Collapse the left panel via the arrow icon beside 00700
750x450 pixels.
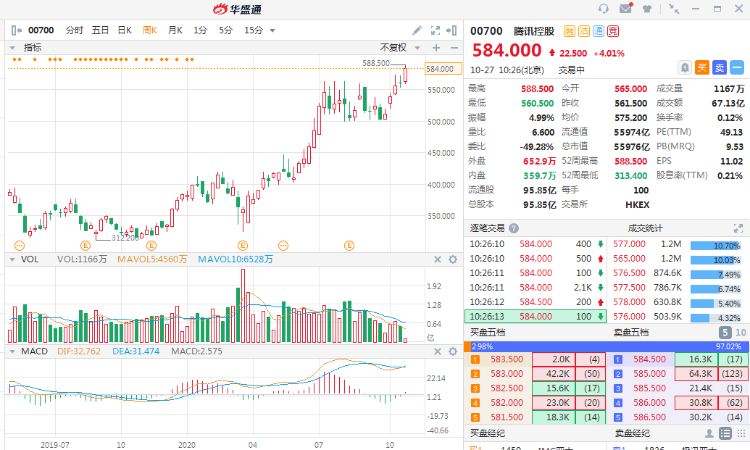pos(16,31)
